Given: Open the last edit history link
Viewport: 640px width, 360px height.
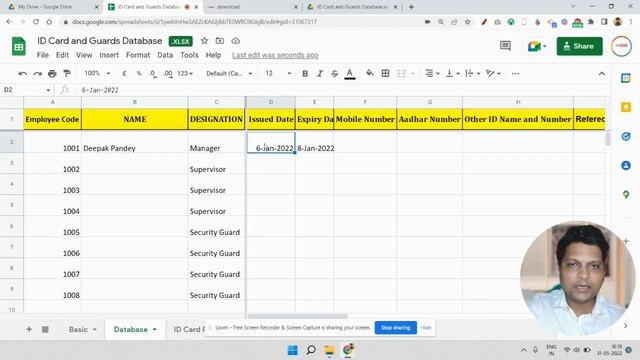Looking at the screenshot, I should point(275,55).
